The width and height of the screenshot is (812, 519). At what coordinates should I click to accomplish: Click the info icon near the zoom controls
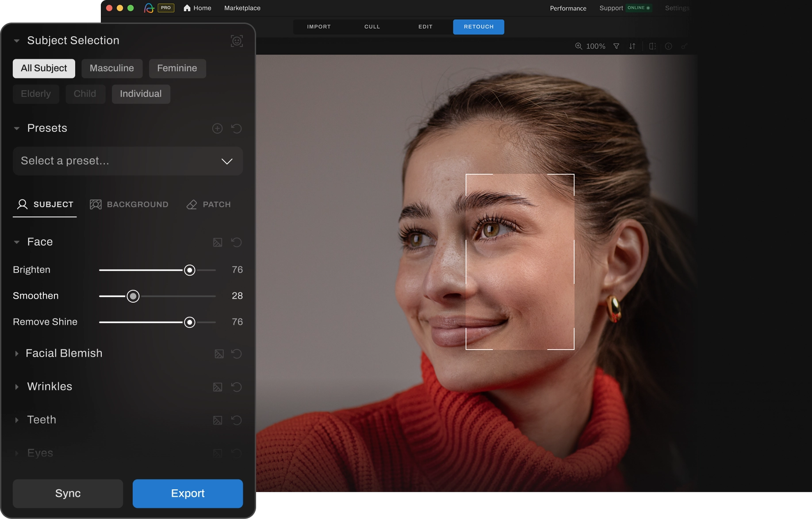(x=668, y=46)
